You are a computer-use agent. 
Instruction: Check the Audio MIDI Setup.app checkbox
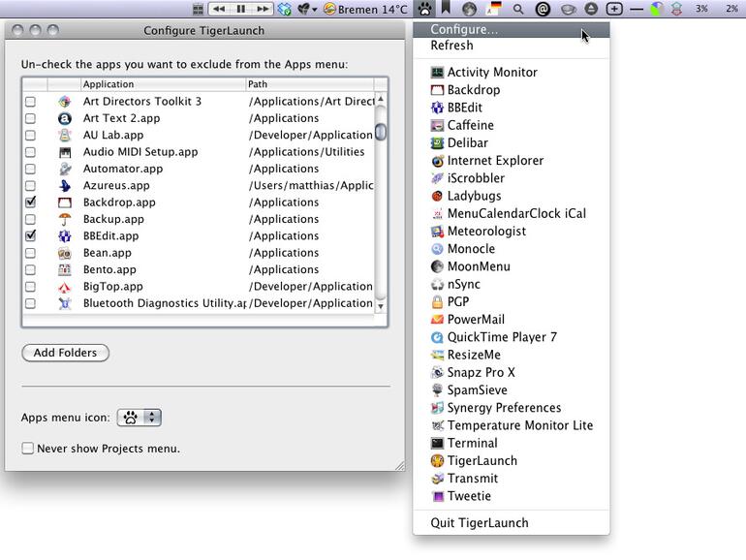(30, 152)
